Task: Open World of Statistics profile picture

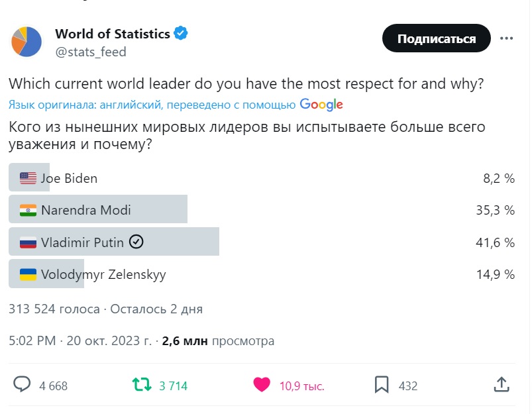Action: pyautogui.click(x=27, y=42)
